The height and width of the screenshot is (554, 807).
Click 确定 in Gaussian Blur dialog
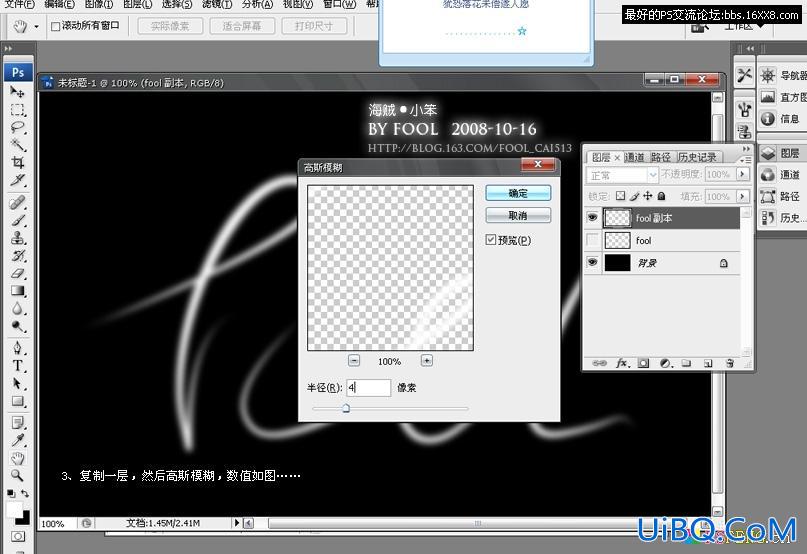(x=518, y=193)
